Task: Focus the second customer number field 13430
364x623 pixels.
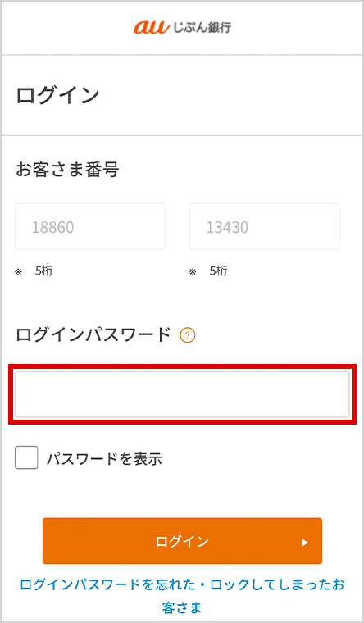Action: coord(265,226)
